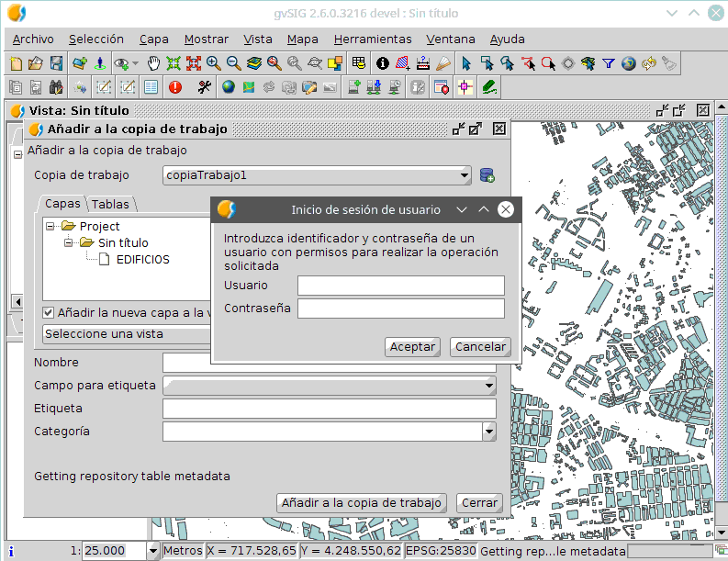Open the eye icon dropdown arrow

[x=135, y=63]
